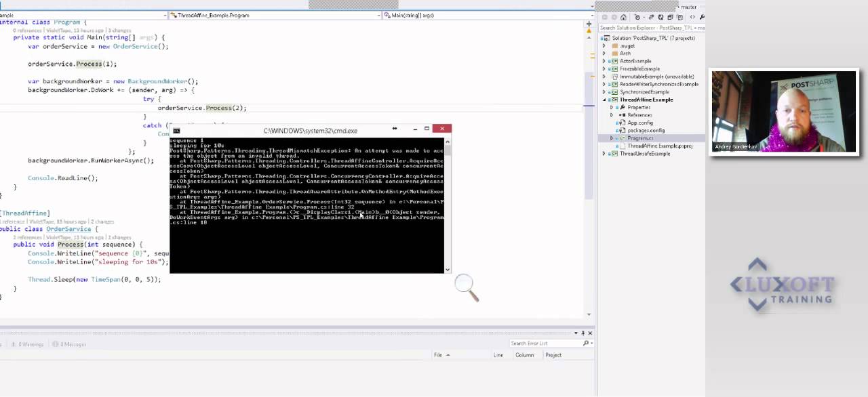Open the ThreadAffine_Example.Program type dropdown
Image resolution: width=868 pixels, height=397 pixels.
coord(379,15)
